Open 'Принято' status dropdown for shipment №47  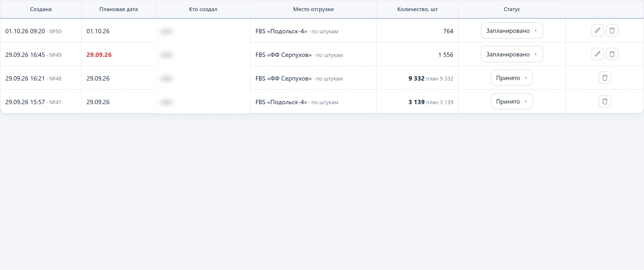[x=512, y=101]
